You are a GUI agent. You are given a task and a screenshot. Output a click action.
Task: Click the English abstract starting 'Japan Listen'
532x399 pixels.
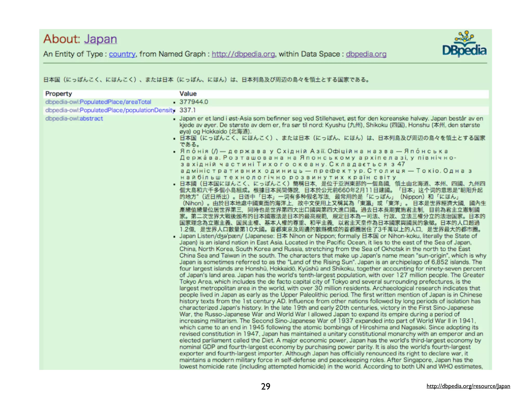pos(333,301)
